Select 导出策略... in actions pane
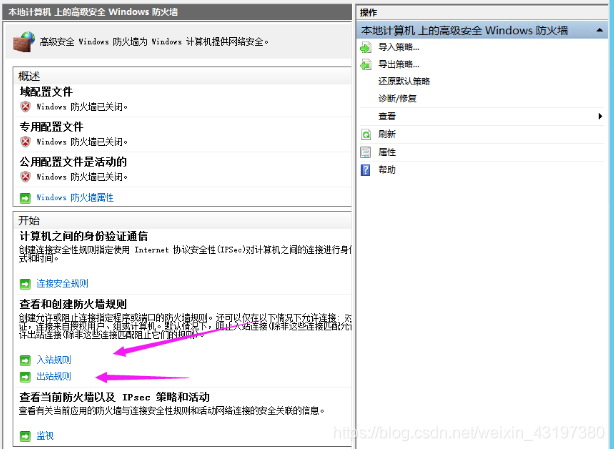614x451 pixels. point(399,64)
